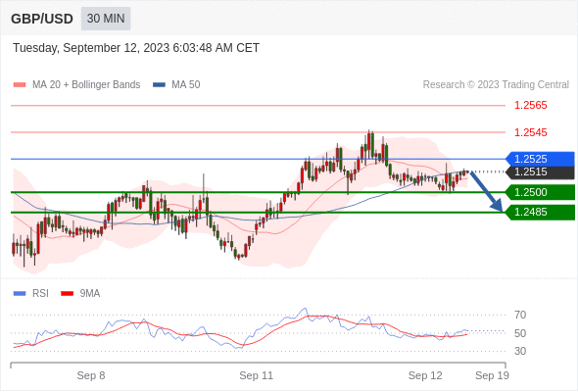578x392 pixels.
Task: Click the 1.2545 resistance level label
Action: [x=530, y=132]
